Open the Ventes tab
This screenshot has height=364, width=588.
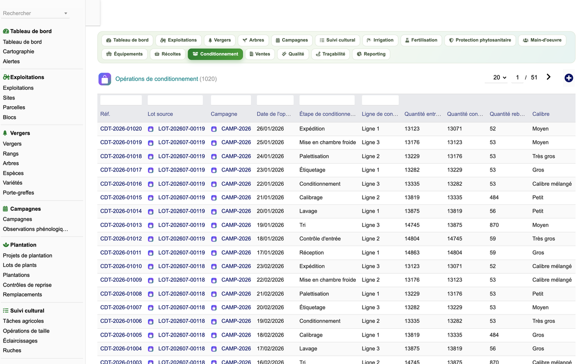coord(260,54)
